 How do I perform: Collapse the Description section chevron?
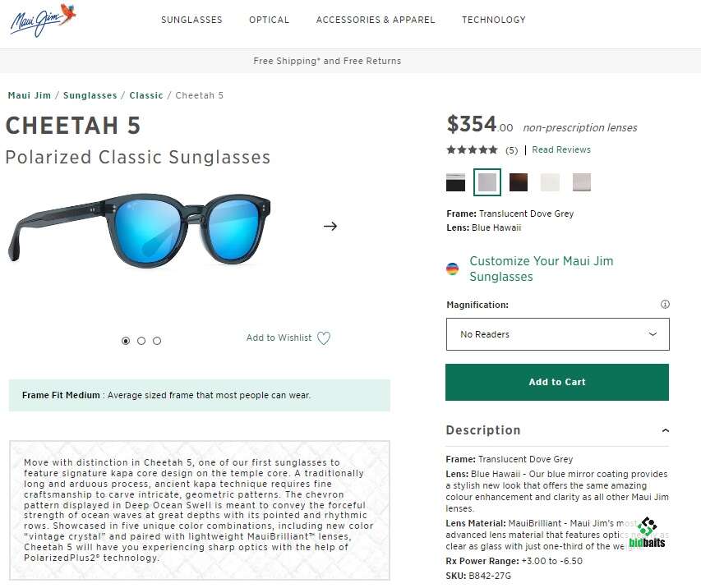point(665,430)
